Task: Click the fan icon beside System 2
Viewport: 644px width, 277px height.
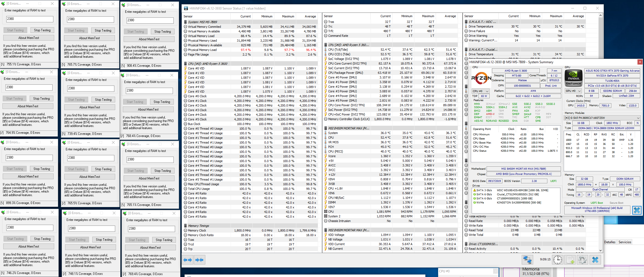Action: click(325, 216)
